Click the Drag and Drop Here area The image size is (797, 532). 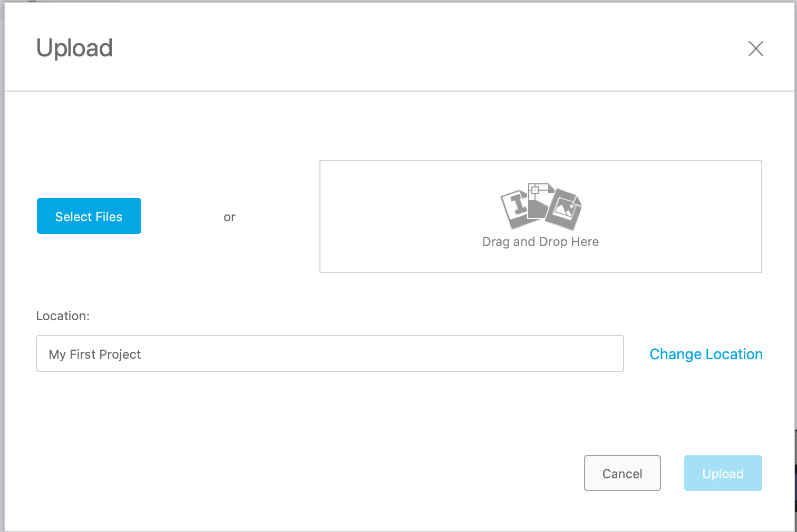pyautogui.click(x=541, y=216)
